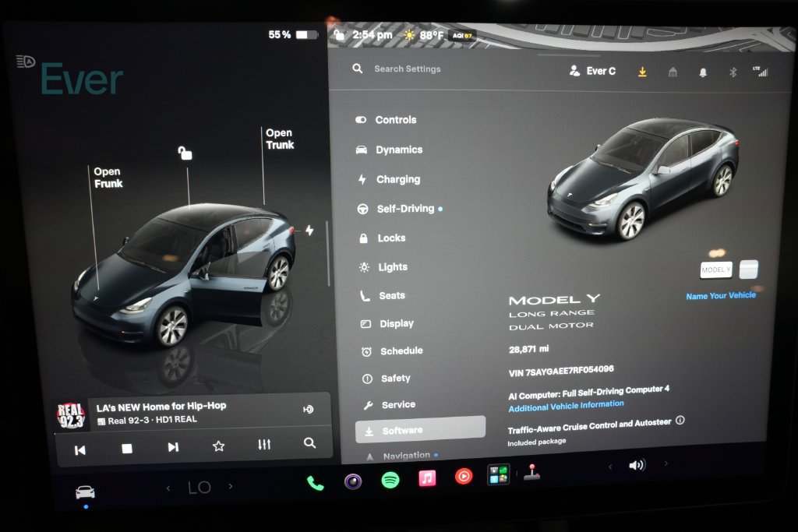Tap the VIN 7SAYGAEE7RF054096 text

(561, 371)
